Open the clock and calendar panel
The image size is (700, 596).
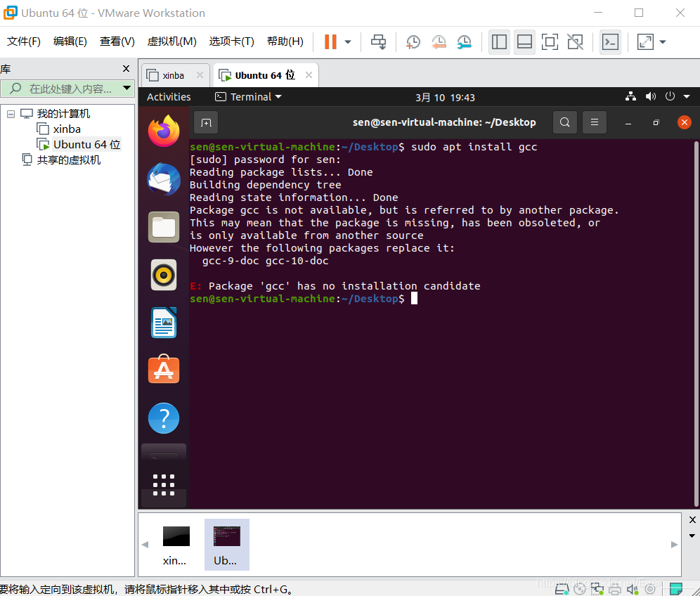pyautogui.click(x=445, y=97)
